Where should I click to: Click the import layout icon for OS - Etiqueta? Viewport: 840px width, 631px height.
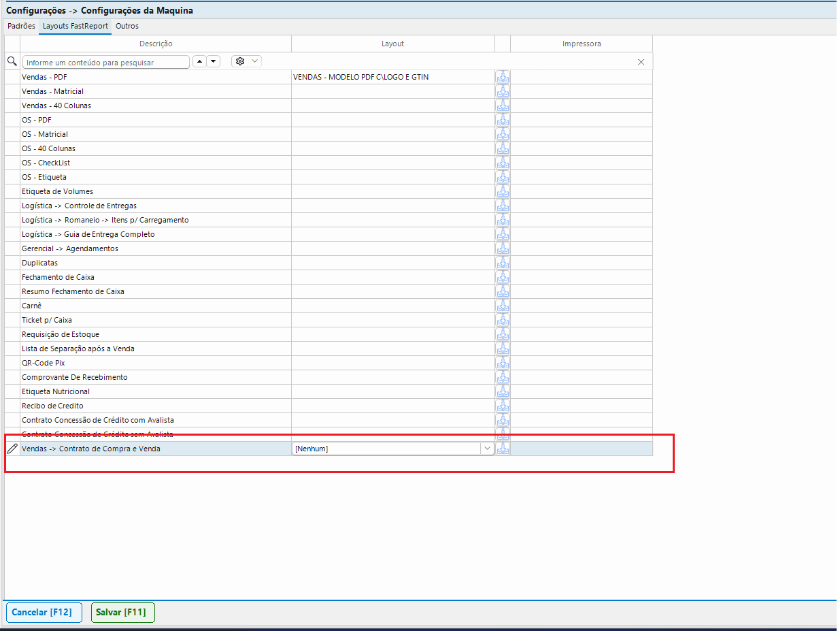click(503, 177)
